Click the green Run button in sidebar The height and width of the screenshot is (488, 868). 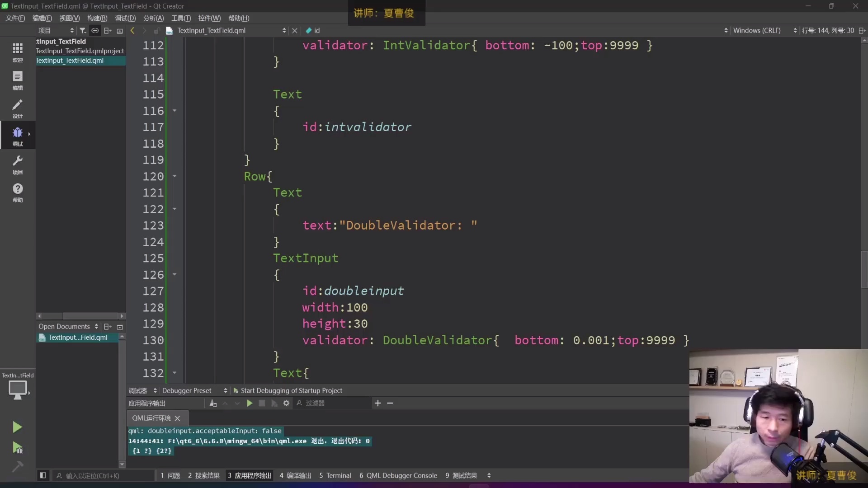tap(17, 427)
